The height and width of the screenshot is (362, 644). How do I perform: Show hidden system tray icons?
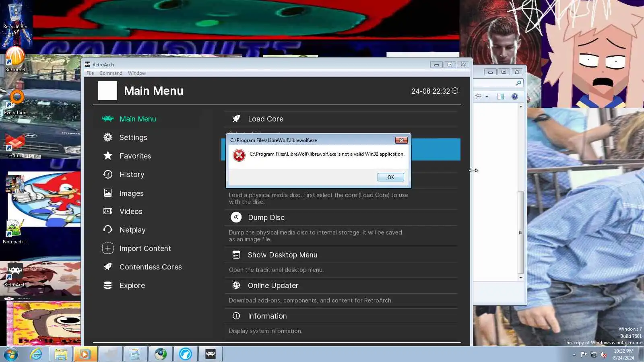pyautogui.click(x=574, y=354)
